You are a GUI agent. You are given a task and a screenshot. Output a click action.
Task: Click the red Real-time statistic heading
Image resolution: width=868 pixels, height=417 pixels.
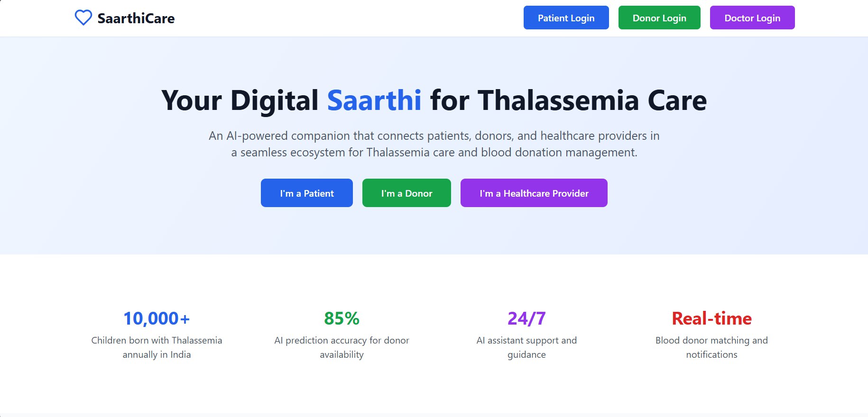[x=711, y=318]
